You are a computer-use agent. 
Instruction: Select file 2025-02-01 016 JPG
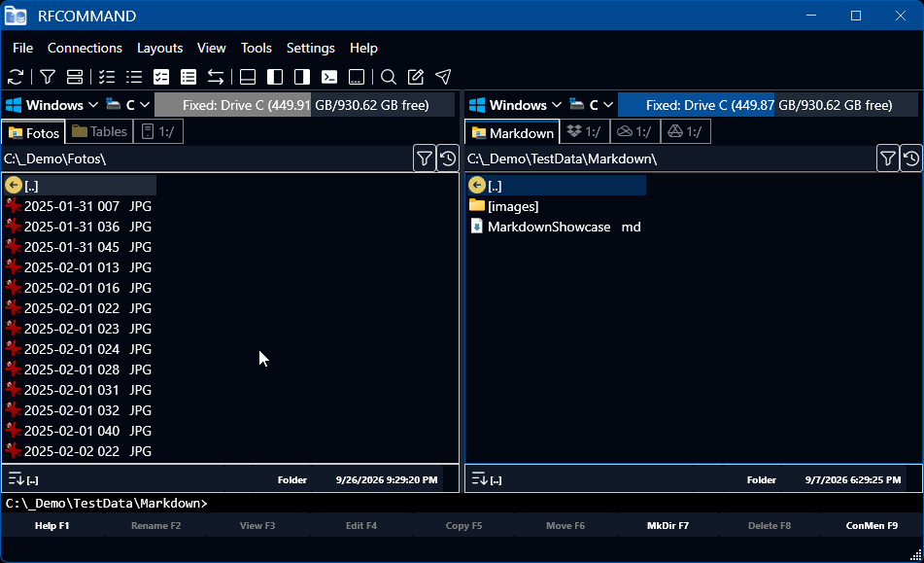pyautogui.click(x=80, y=288)
